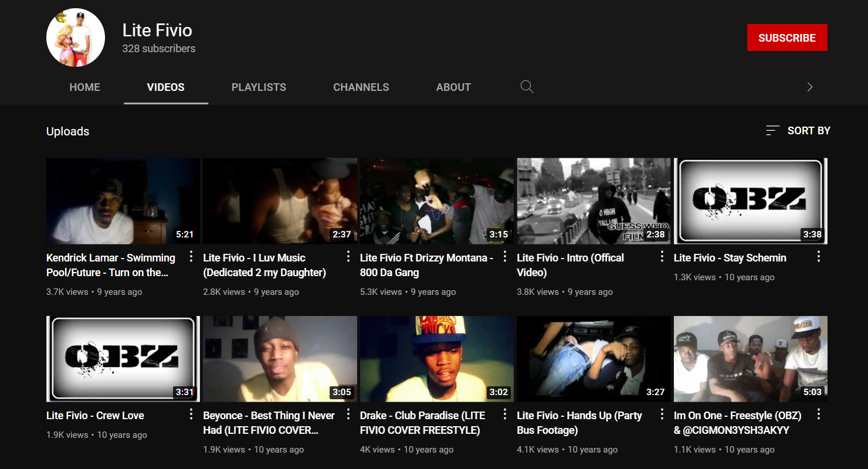The height and width of the screenshot is (469, 868).
Task: Open the Home tab
Action: (x=84, y=87)
